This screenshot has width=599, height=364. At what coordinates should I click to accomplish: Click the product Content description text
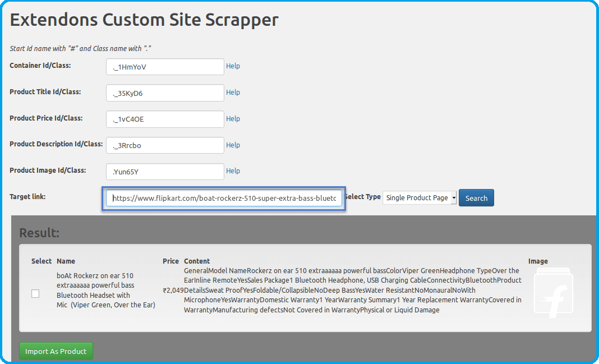click(352, 291)
